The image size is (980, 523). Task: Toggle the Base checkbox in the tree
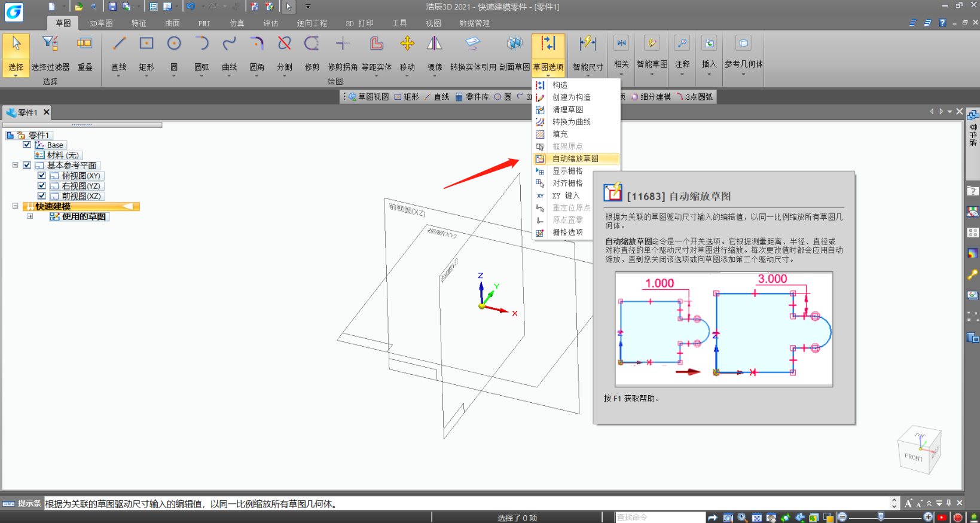coord(27,145)
